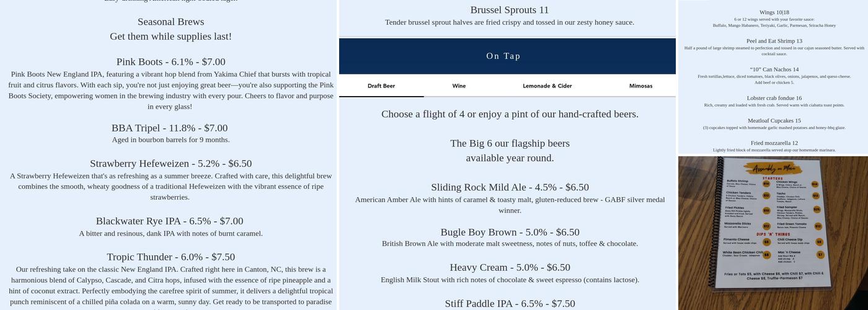Select the Tropic Thunder beer heading
The image size is (868, 310).
tap(170, 257)
